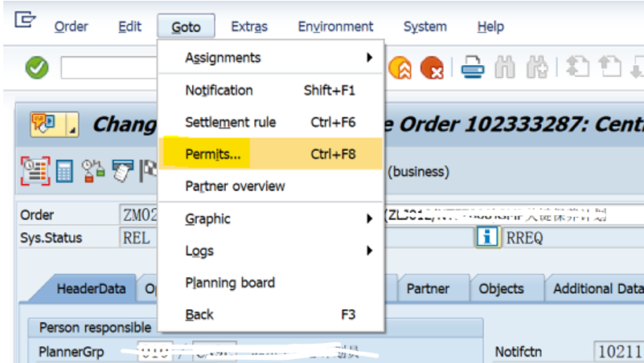Click the printer paper documents icon
644x363 pixels.
122,171
